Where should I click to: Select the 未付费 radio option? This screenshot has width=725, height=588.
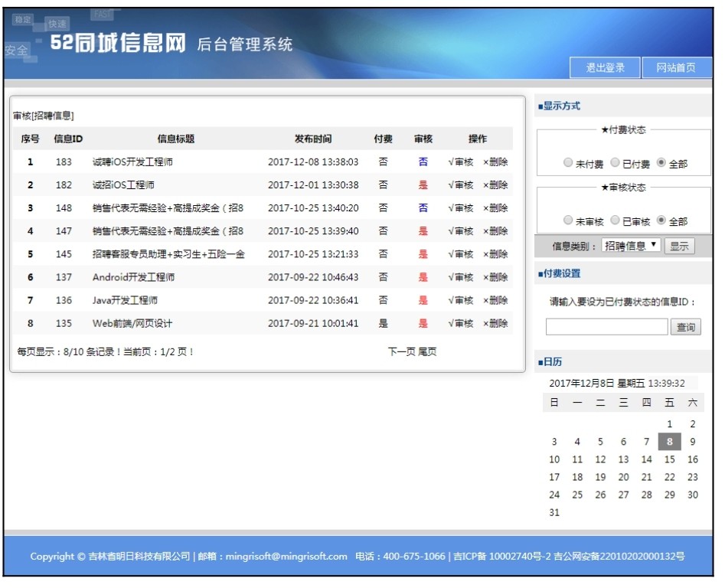568,163
